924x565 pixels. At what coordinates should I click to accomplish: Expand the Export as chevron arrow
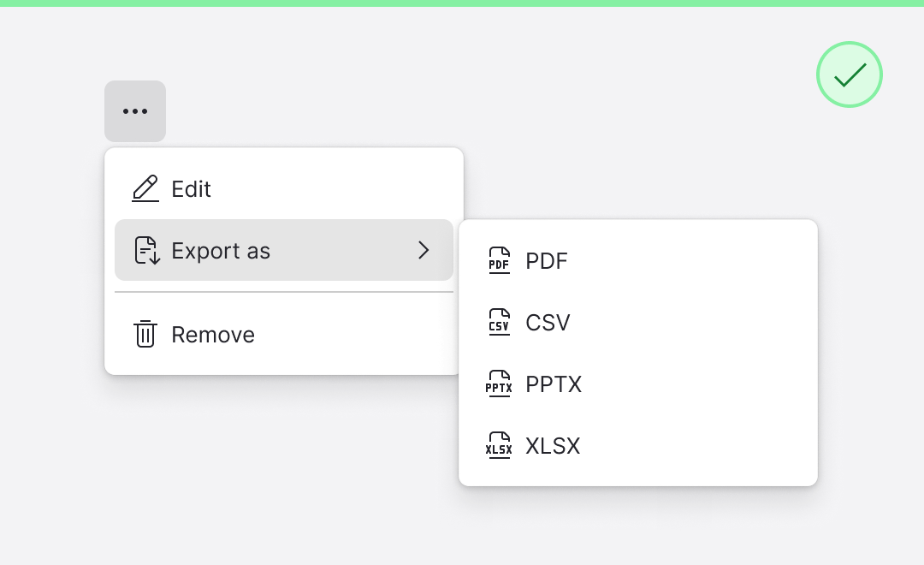[423, 250]
